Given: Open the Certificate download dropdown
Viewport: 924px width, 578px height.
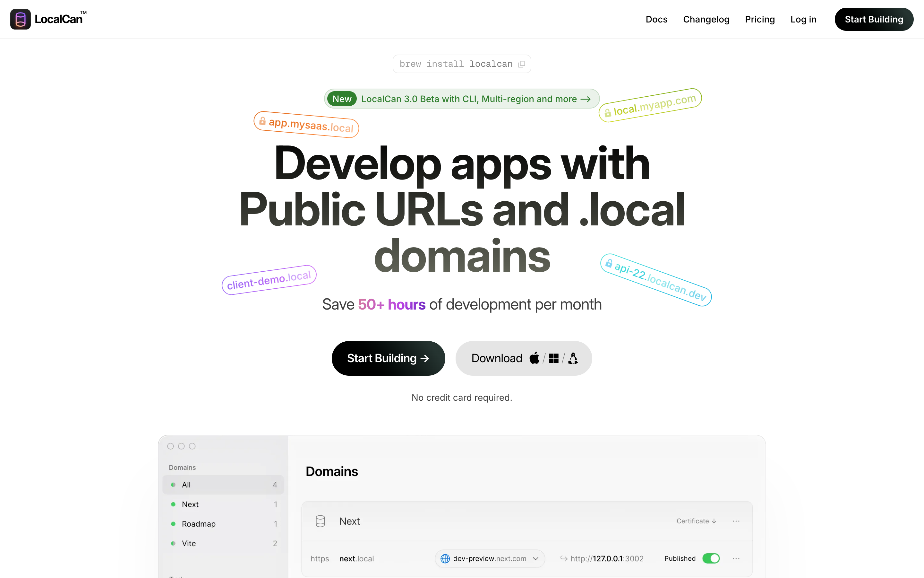Looking at the screenshot, I should [697, 521].
